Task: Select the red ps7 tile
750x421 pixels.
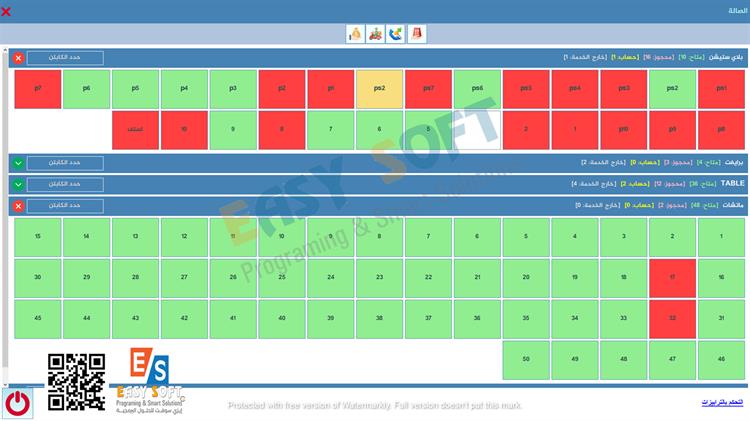Action: (428, 89)
